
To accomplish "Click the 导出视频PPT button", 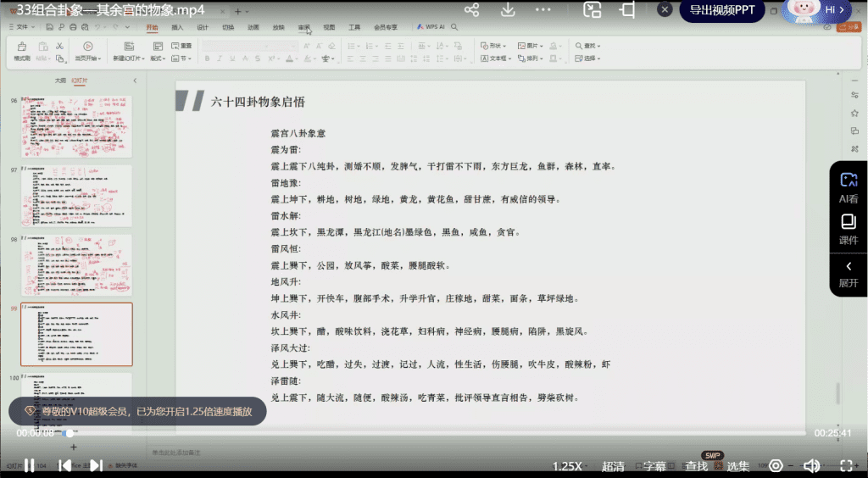I will tap(721, 10).
